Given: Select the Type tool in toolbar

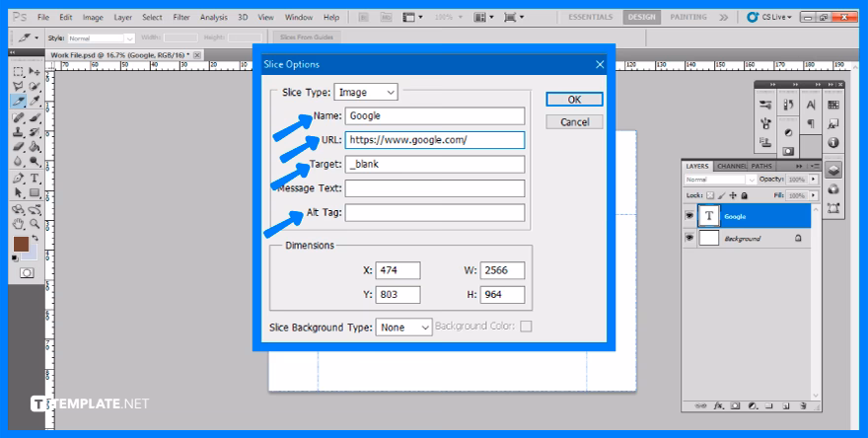Looking at the screenshot, I should [35, 179].
